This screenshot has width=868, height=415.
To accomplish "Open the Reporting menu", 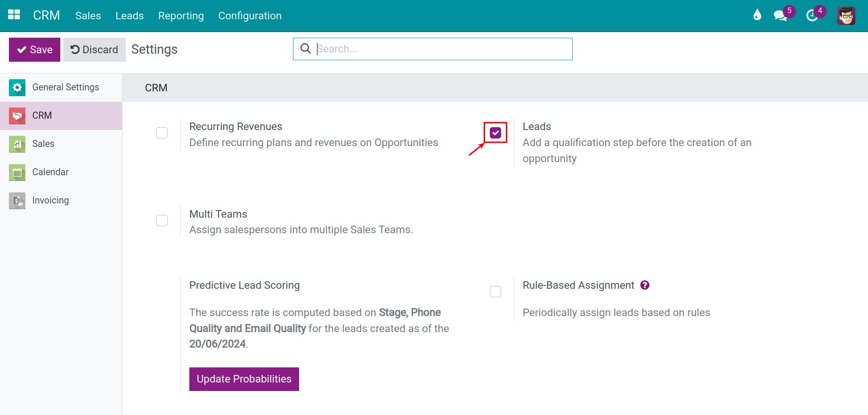I will [x=181, y=16].
